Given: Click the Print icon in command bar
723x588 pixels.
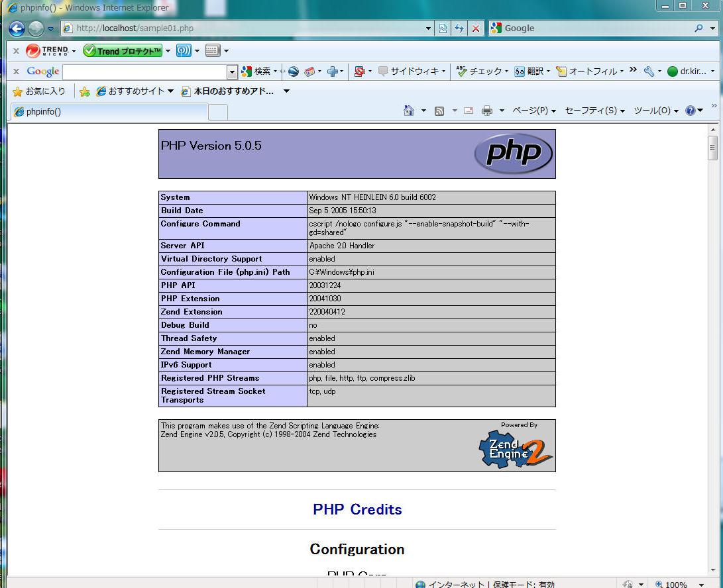Looking at the screenshot, I should 487,111.
